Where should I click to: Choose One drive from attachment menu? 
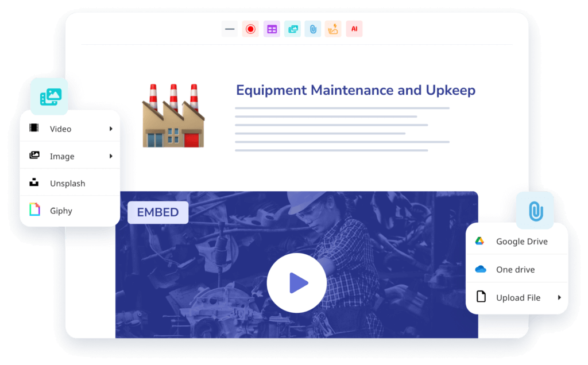click(515, 270)
